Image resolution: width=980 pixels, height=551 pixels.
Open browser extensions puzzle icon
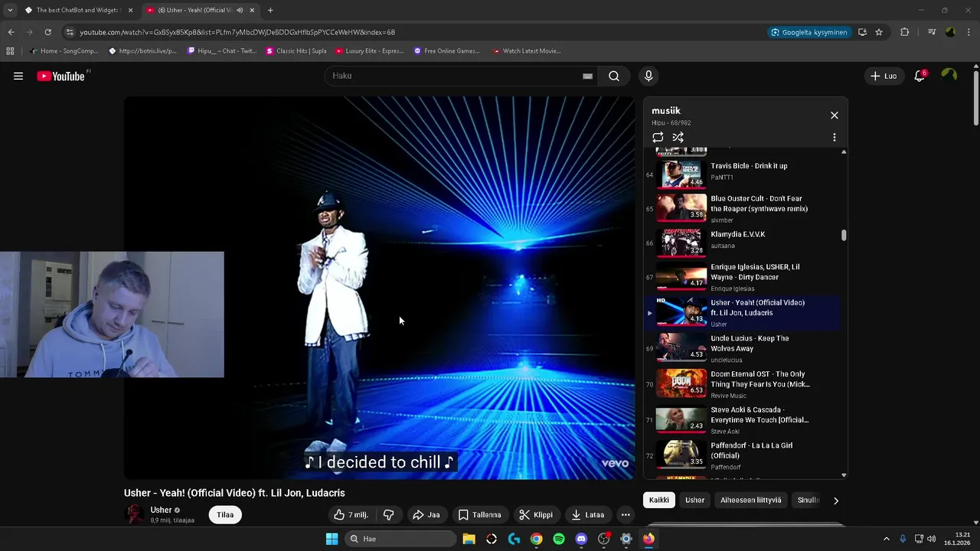click(905, 32)
